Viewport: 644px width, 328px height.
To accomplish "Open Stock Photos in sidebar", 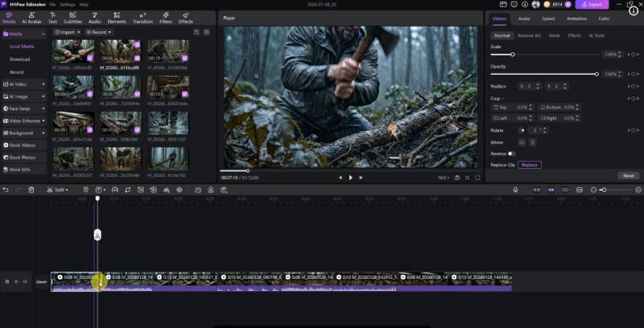I will 24,158.
